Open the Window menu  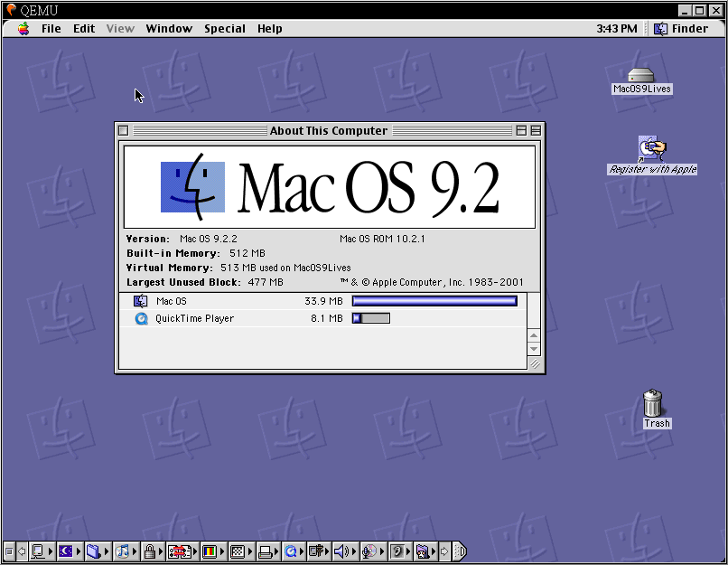coord(169,28)
